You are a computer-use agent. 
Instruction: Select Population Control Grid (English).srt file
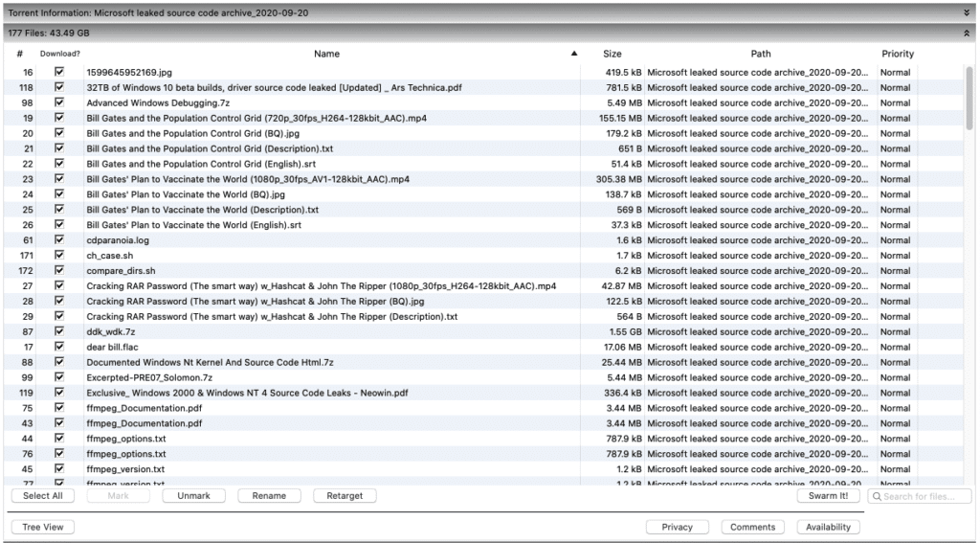point(201,164)
